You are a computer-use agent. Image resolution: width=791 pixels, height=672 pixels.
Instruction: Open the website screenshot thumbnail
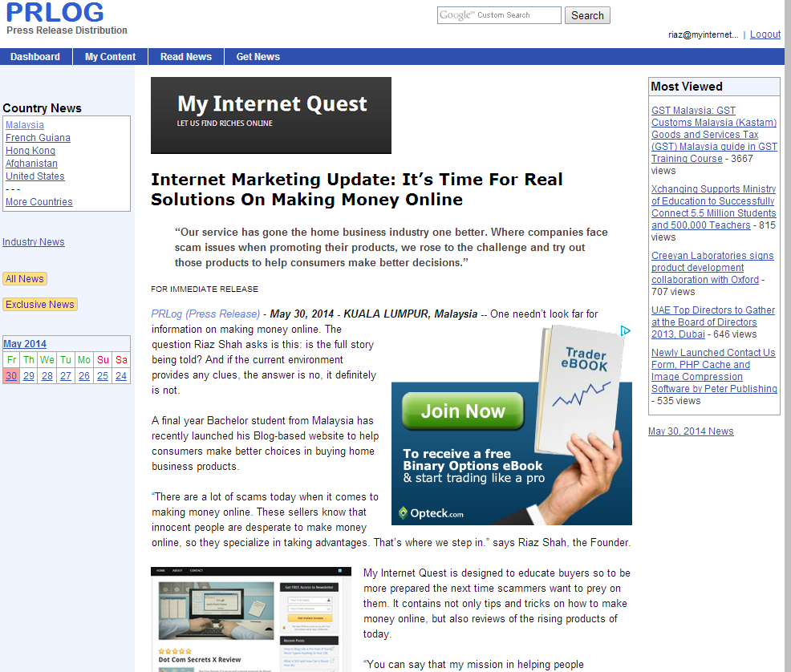point(251,619)
